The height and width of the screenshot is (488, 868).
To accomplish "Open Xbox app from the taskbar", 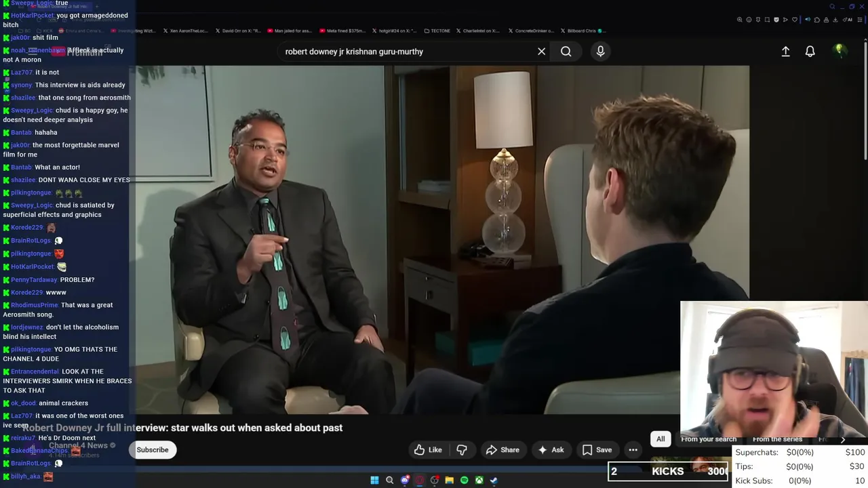I will [x=479, y=481].
